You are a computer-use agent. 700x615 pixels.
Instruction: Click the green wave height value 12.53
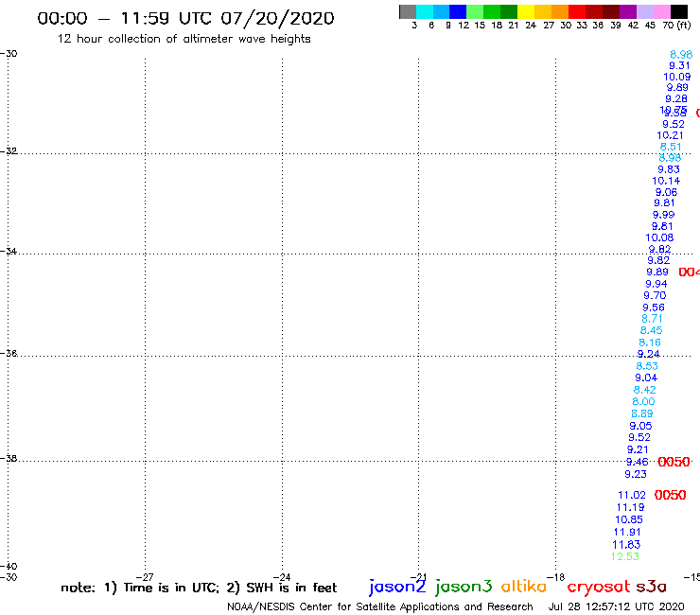pyautogui.click(x=625, y=556)
